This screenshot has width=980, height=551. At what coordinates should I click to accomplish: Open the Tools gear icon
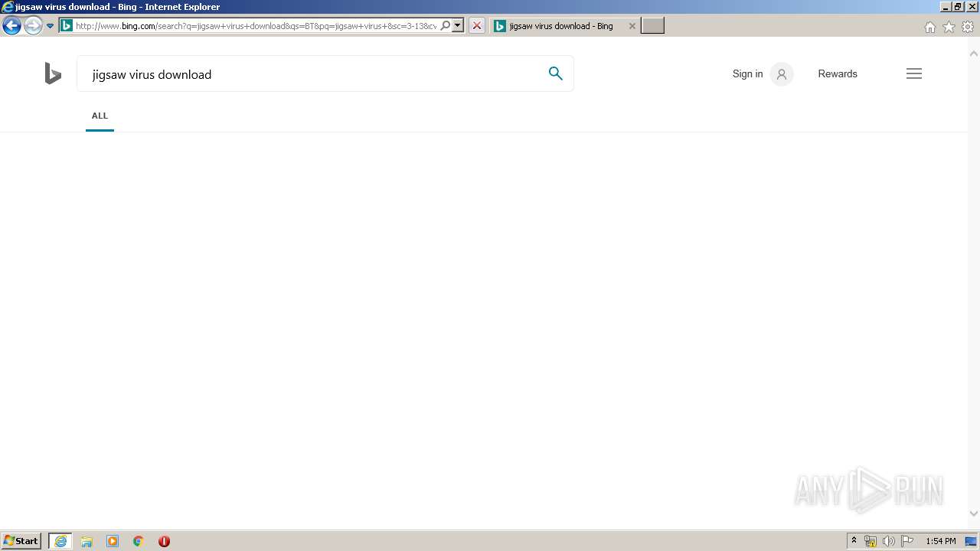[x=968, y=27]
